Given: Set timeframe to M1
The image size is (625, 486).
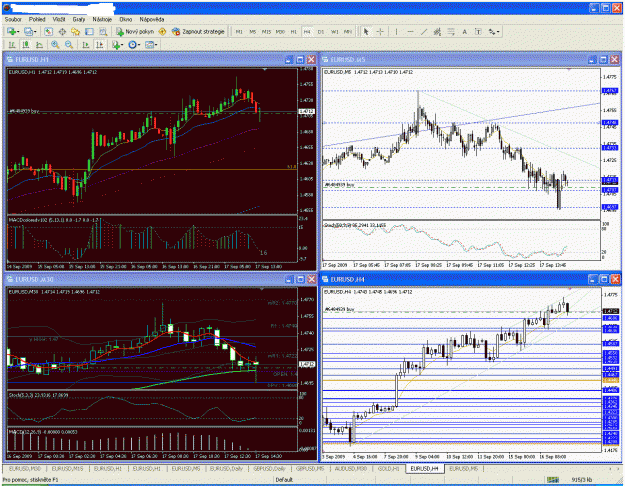Looking at the screenshot, I should click(239, 31).
